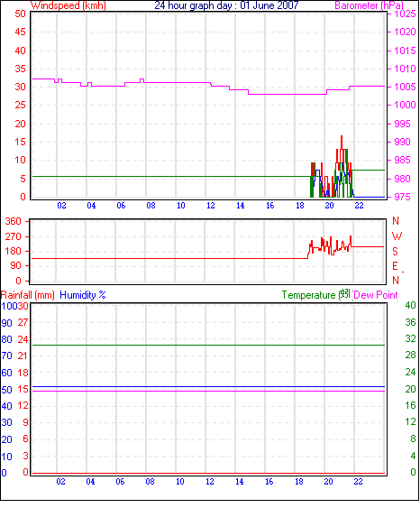Click the S compass letter
The width and height of the screenshot is (420, 508).
pyautogui.click(x=396, y=251)
